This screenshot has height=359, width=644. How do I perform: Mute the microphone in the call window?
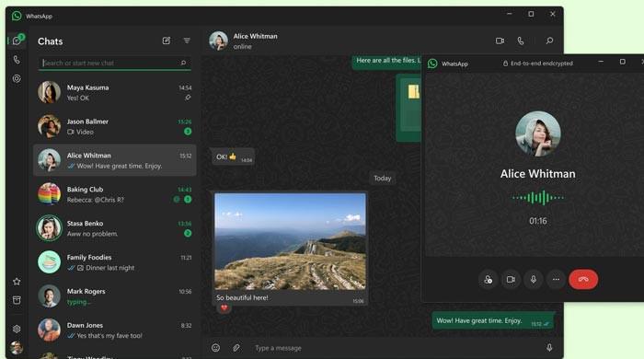[x=533, y=279]
